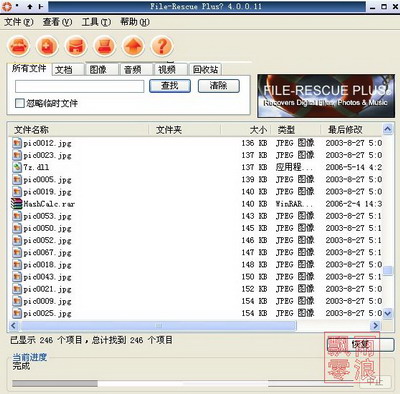Sort by the 大小 column header
Screen dimensions: 400x394
pyautogui.click(x=246, y=130)
